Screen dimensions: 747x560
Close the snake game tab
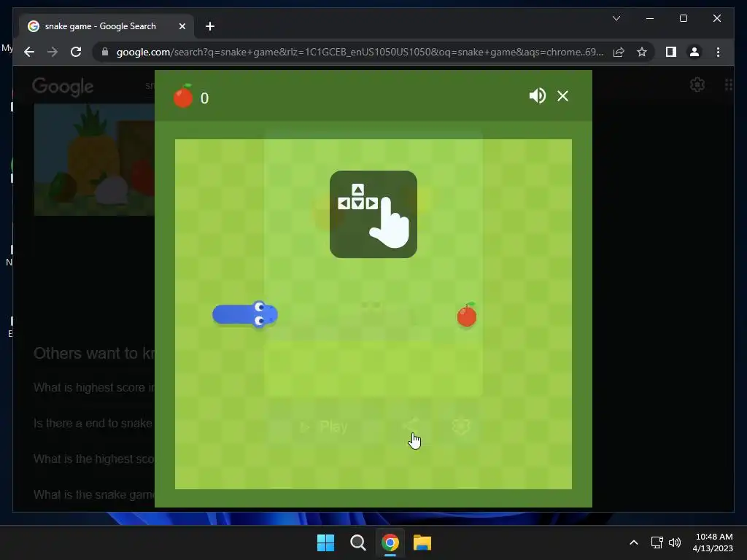point(182,26)
